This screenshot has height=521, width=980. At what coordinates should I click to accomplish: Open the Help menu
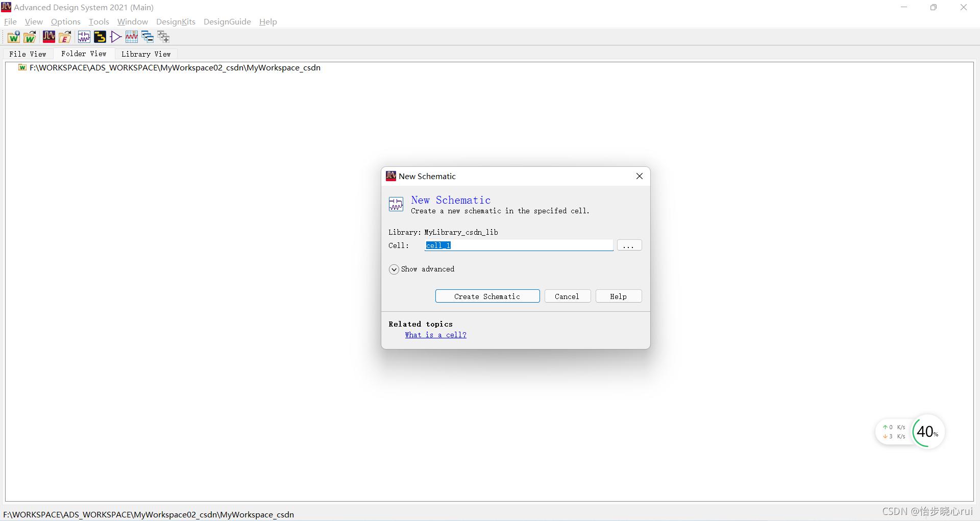pyautogui.click(x=268, y=21)
